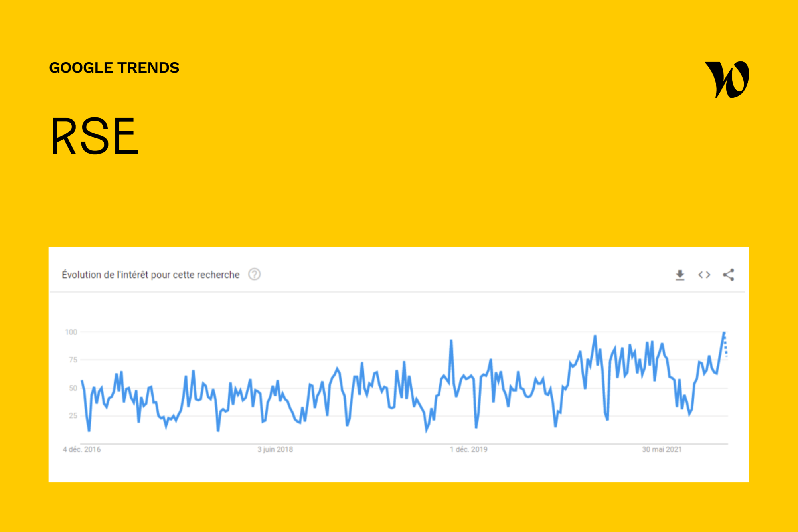Click the chart's final peak at 100

[724, 333]
